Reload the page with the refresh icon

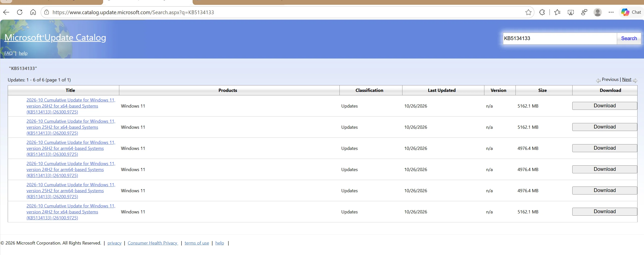pyautogui.click(x=20, y=12)
